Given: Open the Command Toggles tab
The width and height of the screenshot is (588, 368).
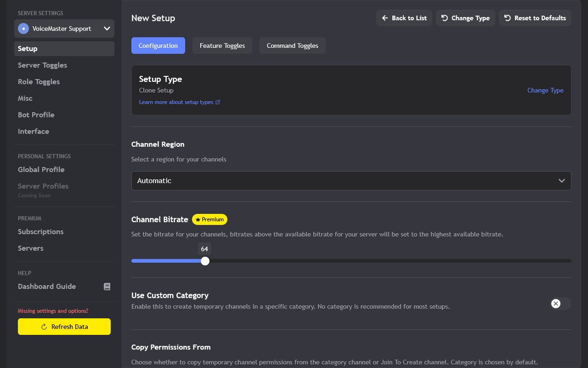Looking at the screenshot, I should 292,46.
